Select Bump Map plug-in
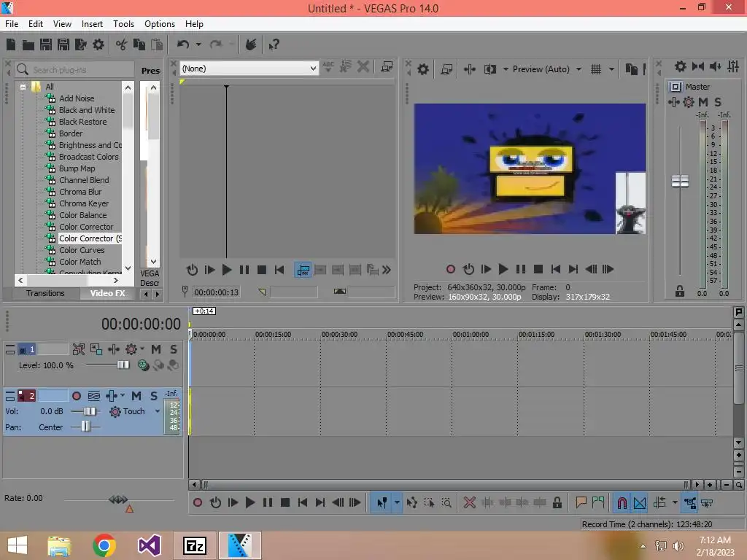747x560 pixels. coord(77,168)
